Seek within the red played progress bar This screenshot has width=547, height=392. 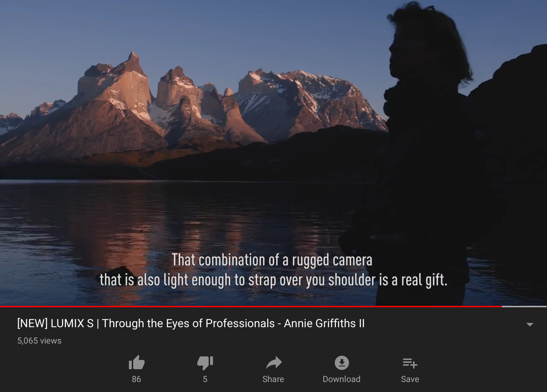pos(251,306)
